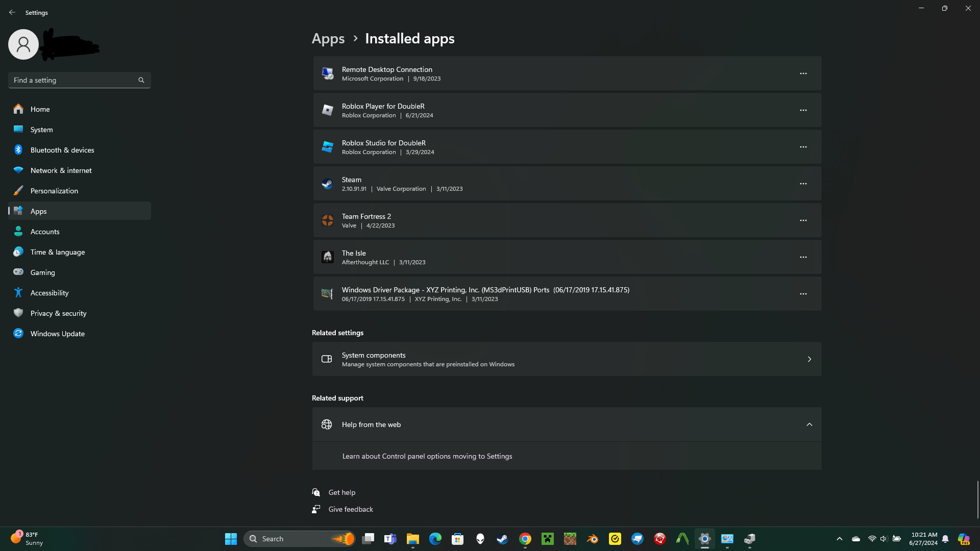This screenshot has height=551, width=980.
Task: Click the Apps breadcrumb link
Action: point(328,39)
